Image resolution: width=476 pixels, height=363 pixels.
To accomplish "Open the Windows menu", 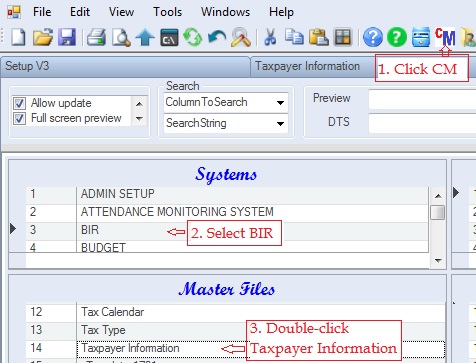I will (x=225, y=12).
